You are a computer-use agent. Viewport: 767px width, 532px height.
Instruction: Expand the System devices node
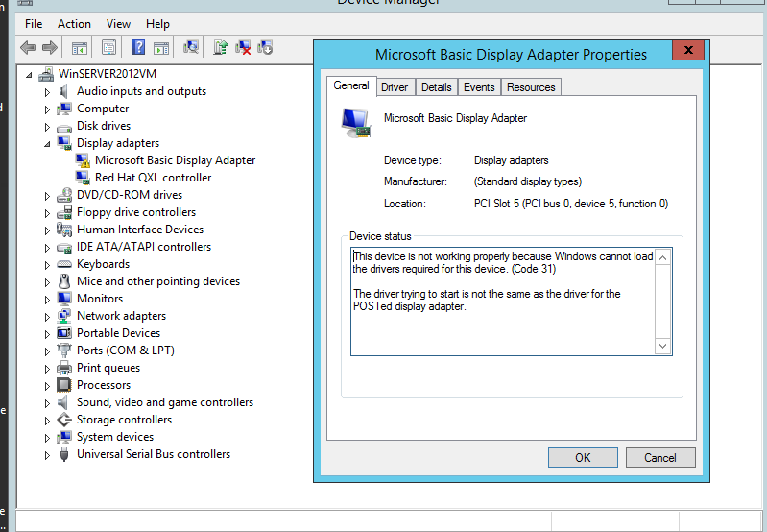click(47, 438)
